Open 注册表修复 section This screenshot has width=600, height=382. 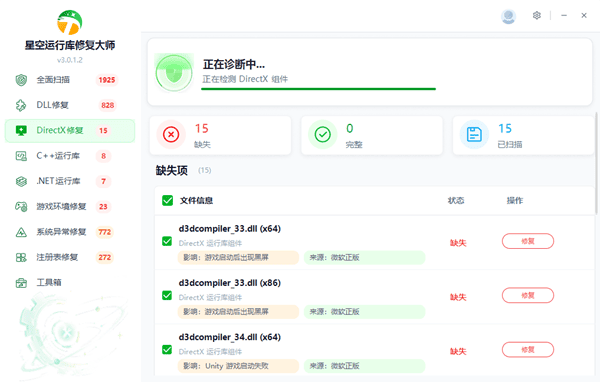[x=70, y=257]
